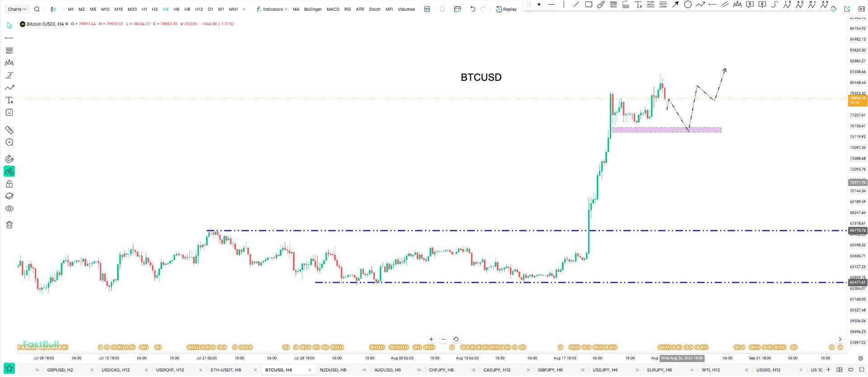
Task: Open chart settings gear by time axis
Action: pos(861,358)
